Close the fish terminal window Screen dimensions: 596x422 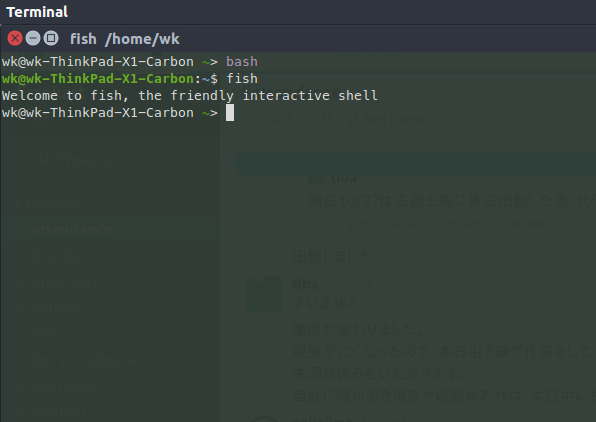tap(15, 38)
